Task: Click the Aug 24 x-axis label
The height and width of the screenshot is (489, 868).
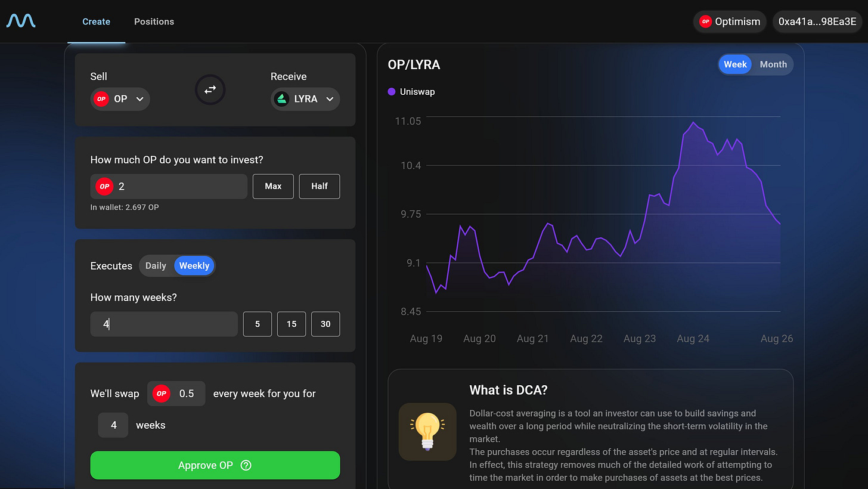Action: [x=693, y=339]
